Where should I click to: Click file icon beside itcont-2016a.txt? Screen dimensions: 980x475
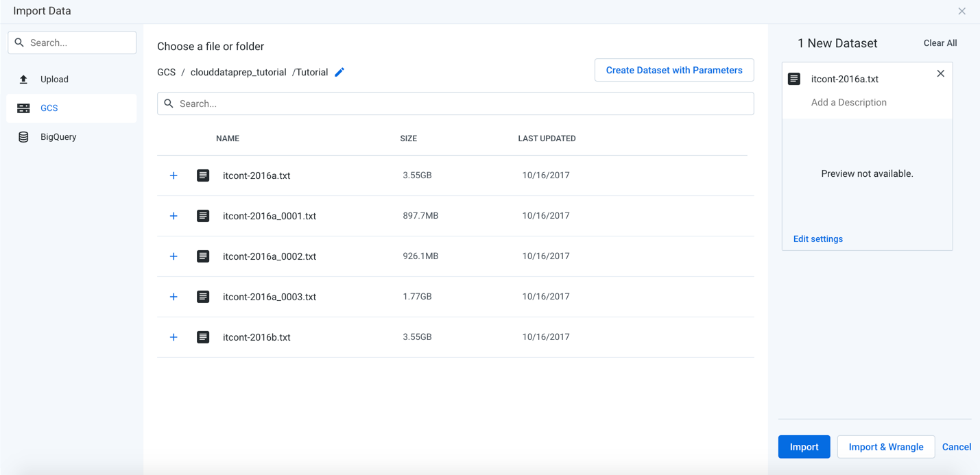203,175
